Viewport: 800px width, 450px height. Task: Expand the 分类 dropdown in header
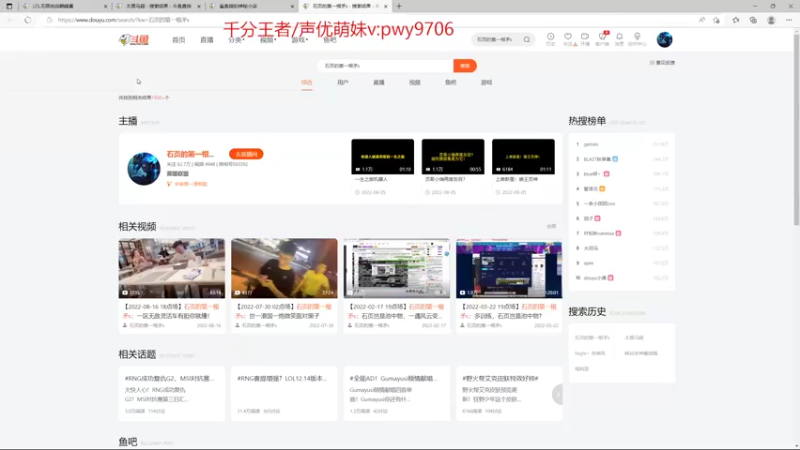(x=236, y=40)
